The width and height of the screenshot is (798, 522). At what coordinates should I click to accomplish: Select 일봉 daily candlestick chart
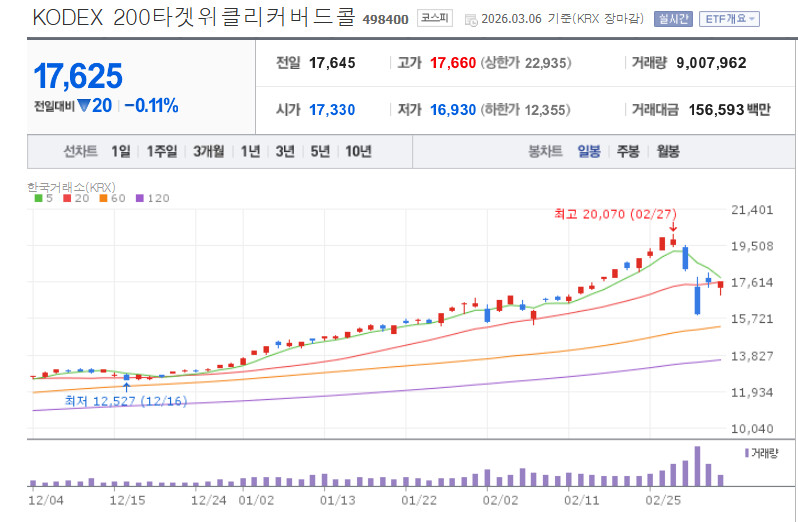point(589,151)
